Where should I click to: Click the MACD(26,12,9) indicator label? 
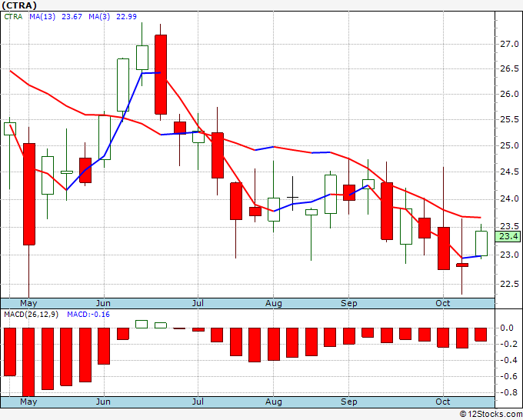click(31, 315)
